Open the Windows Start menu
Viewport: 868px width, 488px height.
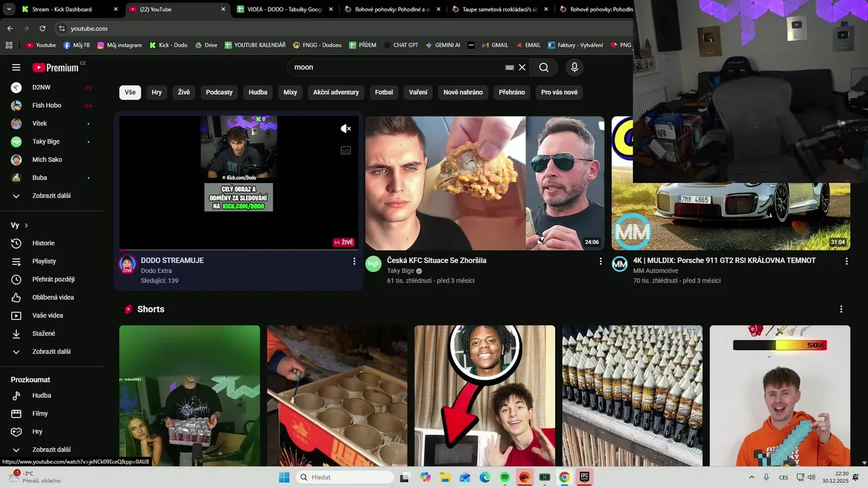pyautogui.click(x=284, y=477)
